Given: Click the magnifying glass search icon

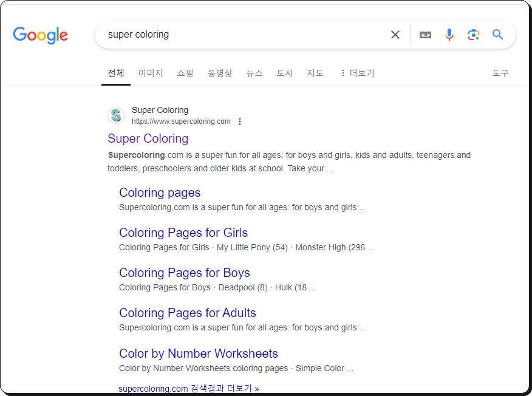Looking at the screenshot, I should (497, 35).
